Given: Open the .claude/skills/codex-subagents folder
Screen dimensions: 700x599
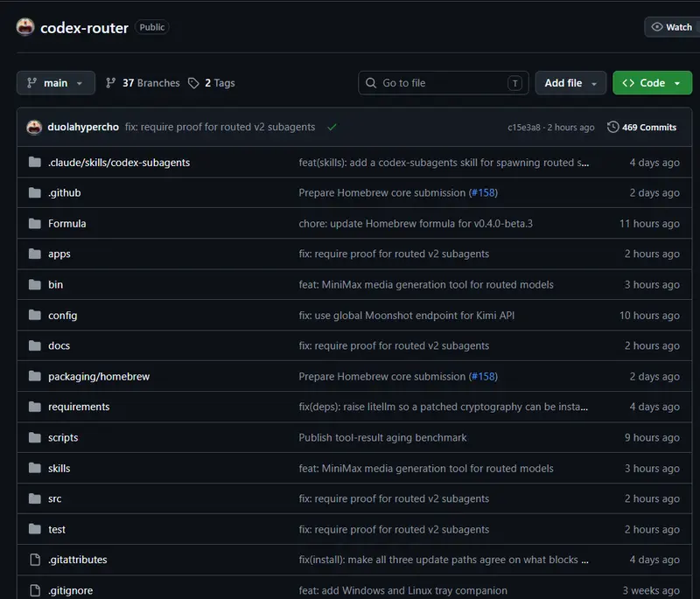Looking at the screenshot, I should [119, 163].
